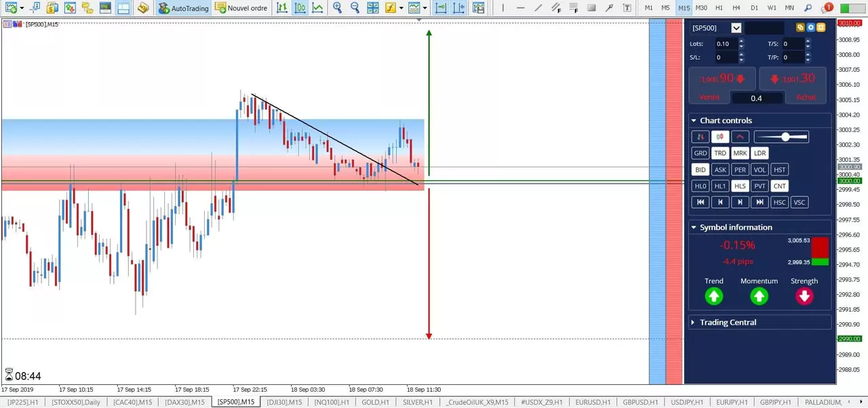Open the notifications bubble with badge
The height and width of the screenshot is (408, 868).
pos(827,8)
